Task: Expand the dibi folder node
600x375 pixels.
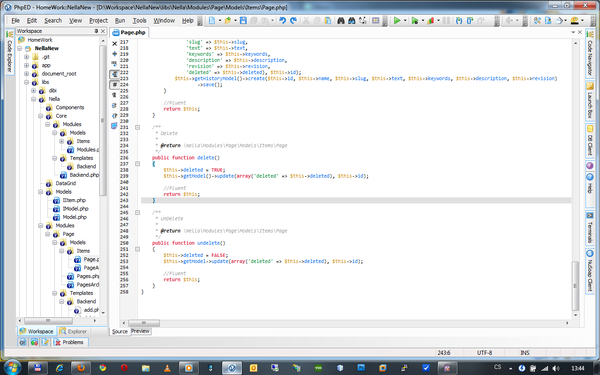Action: 33,90
